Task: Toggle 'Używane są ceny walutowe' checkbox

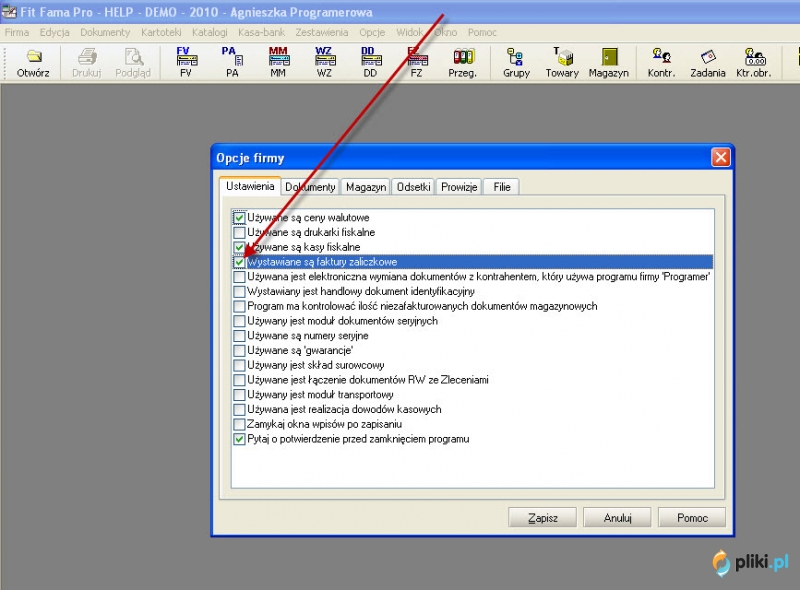Action: pyautogui.click(x=239, y=218)
